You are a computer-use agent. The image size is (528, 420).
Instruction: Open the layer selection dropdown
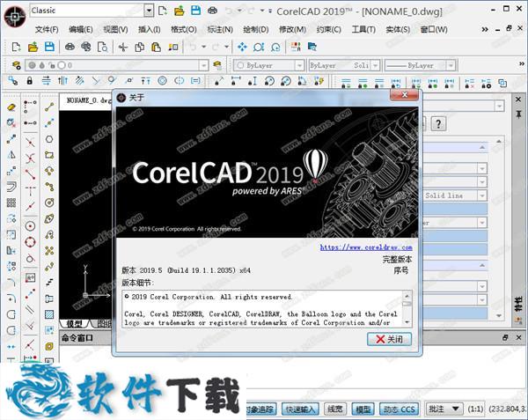(203, 65)
